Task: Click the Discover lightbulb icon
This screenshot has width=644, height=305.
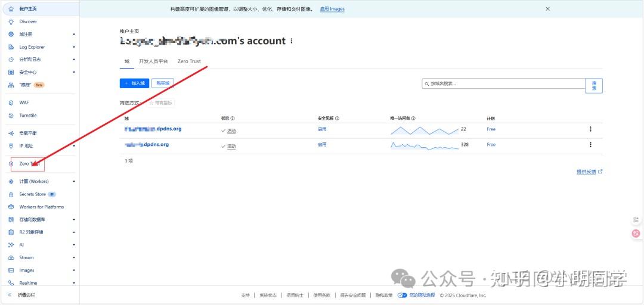Action: 11,22
